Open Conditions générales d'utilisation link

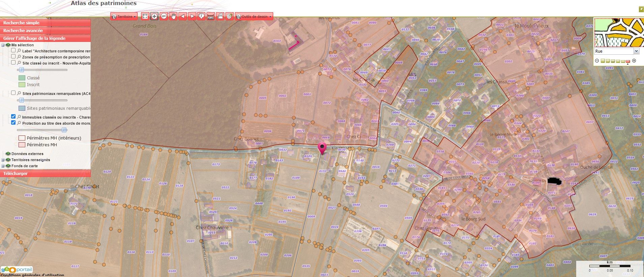(x=32, y=275)
